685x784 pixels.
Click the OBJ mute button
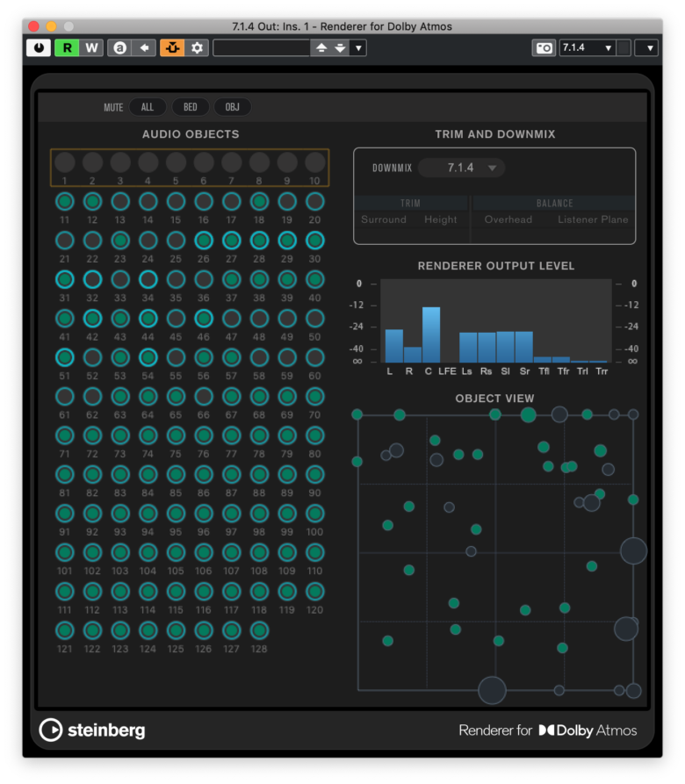(232, 107)
